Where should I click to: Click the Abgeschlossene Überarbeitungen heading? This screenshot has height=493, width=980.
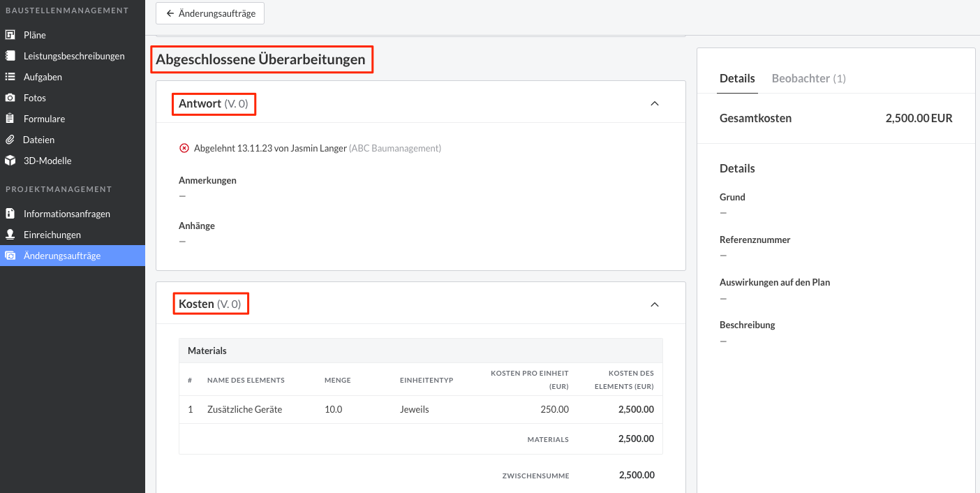(261, 59)
